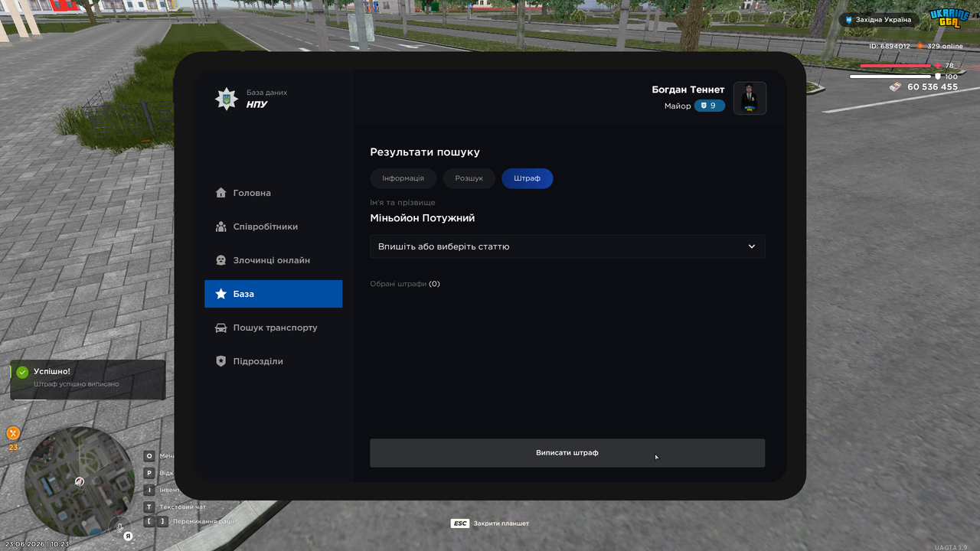Click the Виписати штраф button
The width and height of the screenshot is (980, 551).
[567, 453]
